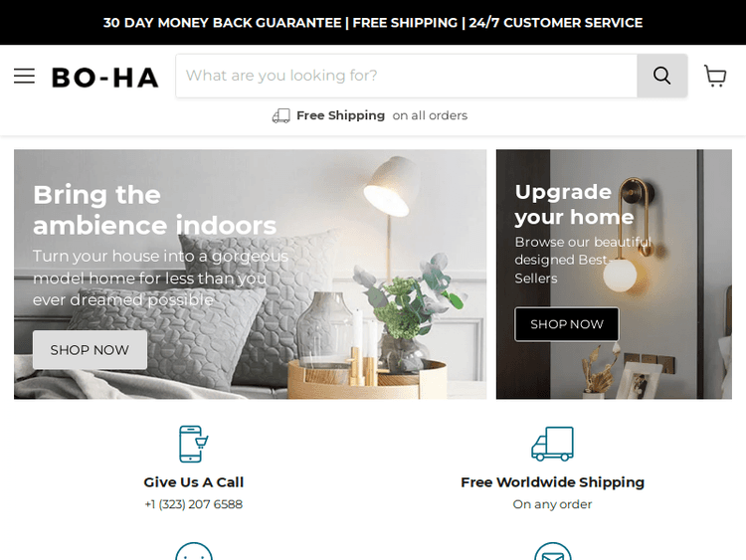Click the free shipping truck icon in the header
Screen dimensions: 746x560
[281, 115]
